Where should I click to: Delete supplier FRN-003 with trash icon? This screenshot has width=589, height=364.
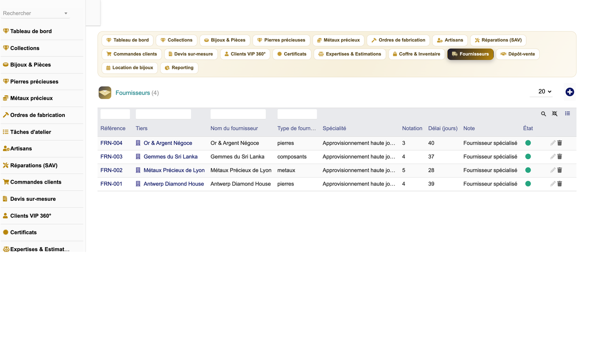[x=560, y=157]
